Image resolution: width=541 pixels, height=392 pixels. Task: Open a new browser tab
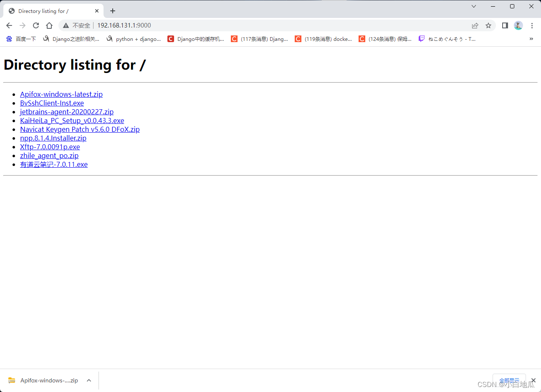pos(113,11)
